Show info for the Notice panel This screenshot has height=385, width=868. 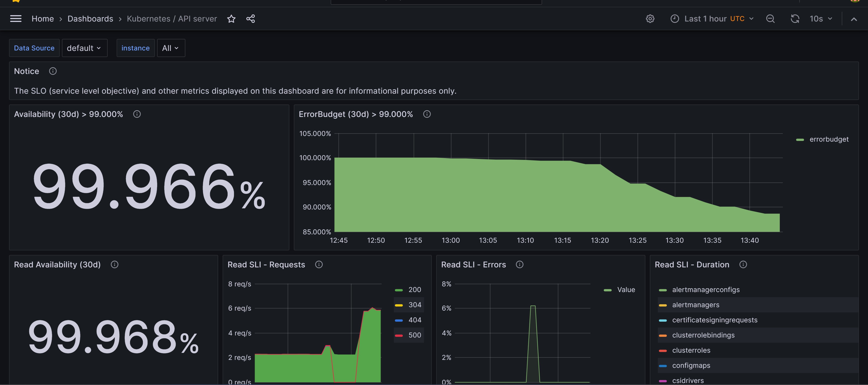53,71
